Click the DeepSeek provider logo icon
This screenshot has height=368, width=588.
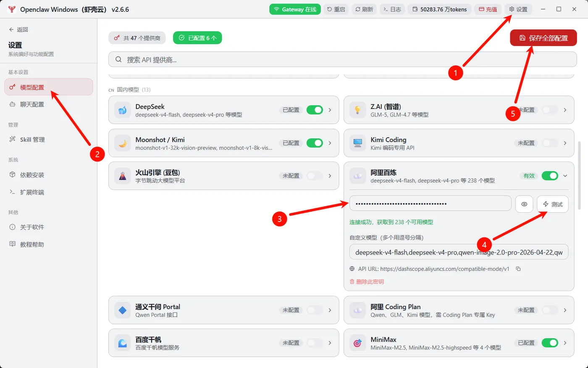coord(123,110)
